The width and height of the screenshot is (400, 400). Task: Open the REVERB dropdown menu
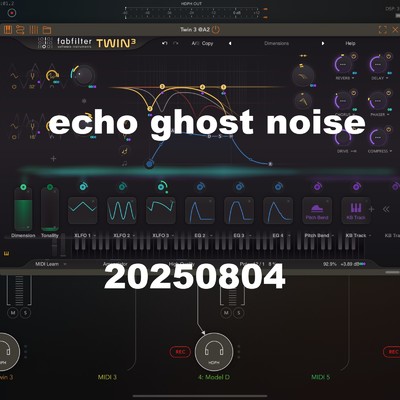(x=345, y=78)
